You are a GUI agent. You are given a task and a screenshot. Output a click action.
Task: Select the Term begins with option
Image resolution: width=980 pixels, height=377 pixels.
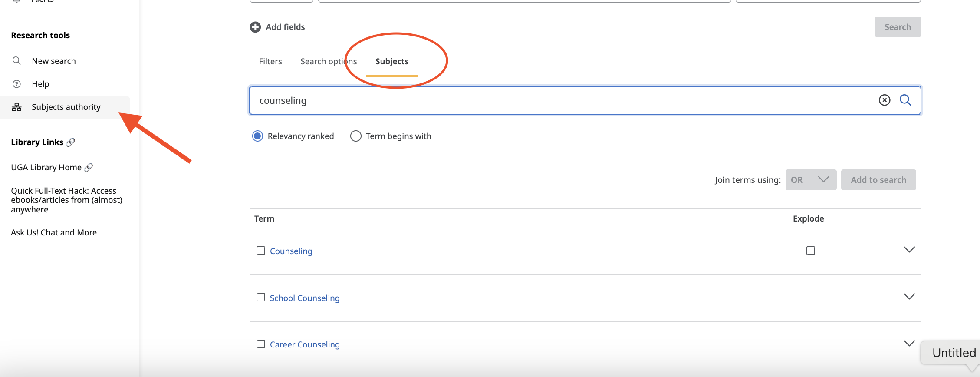355,136
